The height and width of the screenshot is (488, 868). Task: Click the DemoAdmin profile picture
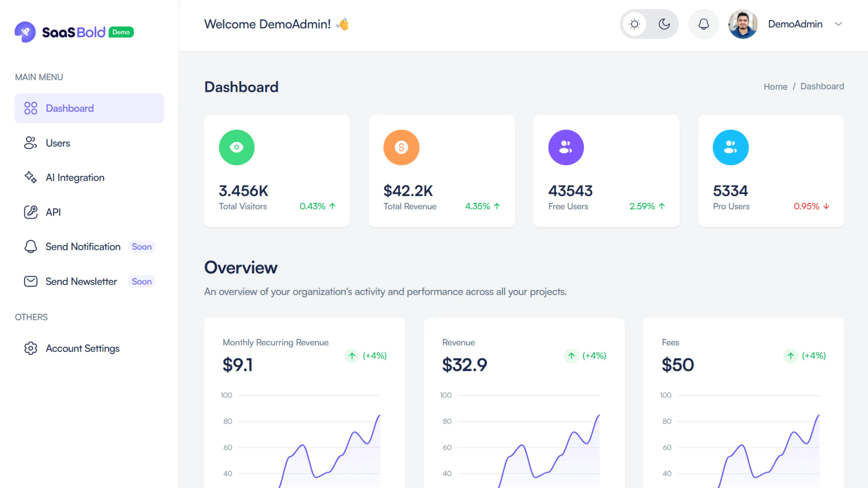click(x=743, y=24)
